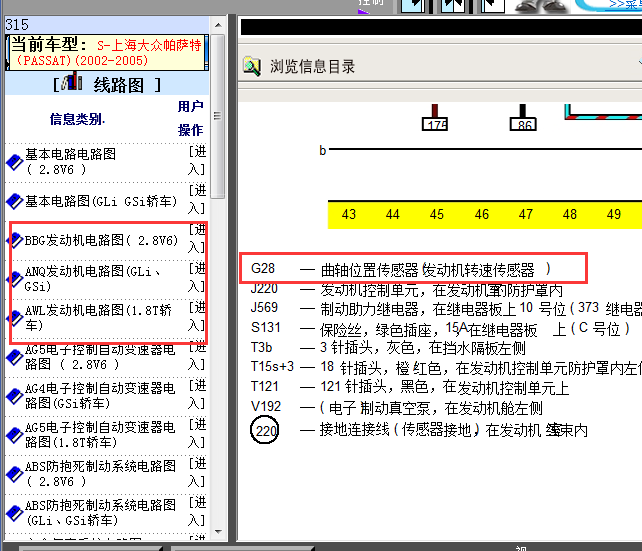Image resolution: width=642 pixels, height=551 pixels.
Task: Click the middle split-pane icon with two arrows
Action: click(x=453, y=6)
